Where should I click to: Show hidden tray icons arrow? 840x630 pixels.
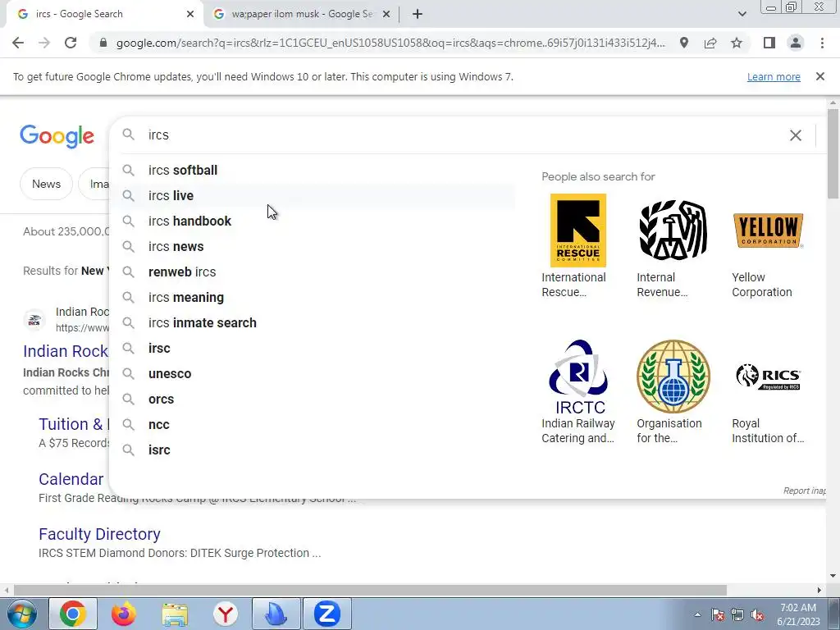click(x=697, y=615)
